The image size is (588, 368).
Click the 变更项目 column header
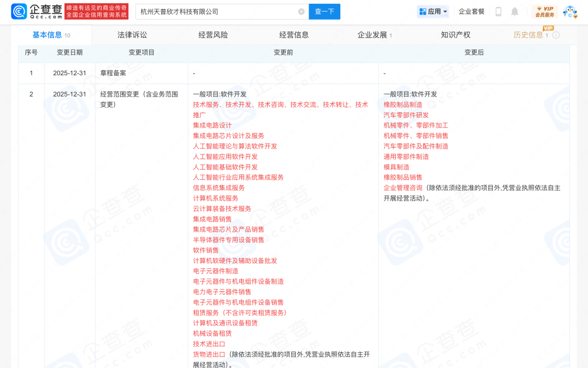click(x=142, y=52)
